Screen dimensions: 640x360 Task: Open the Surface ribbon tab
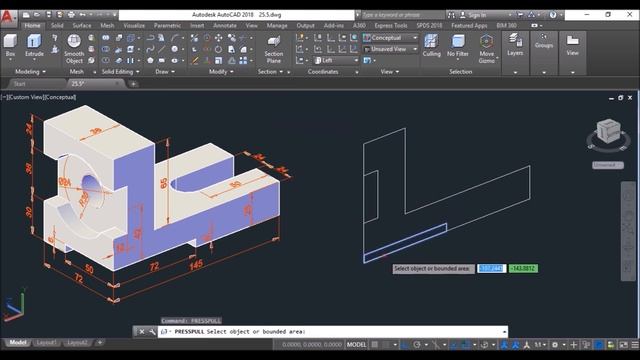point(82,26)
